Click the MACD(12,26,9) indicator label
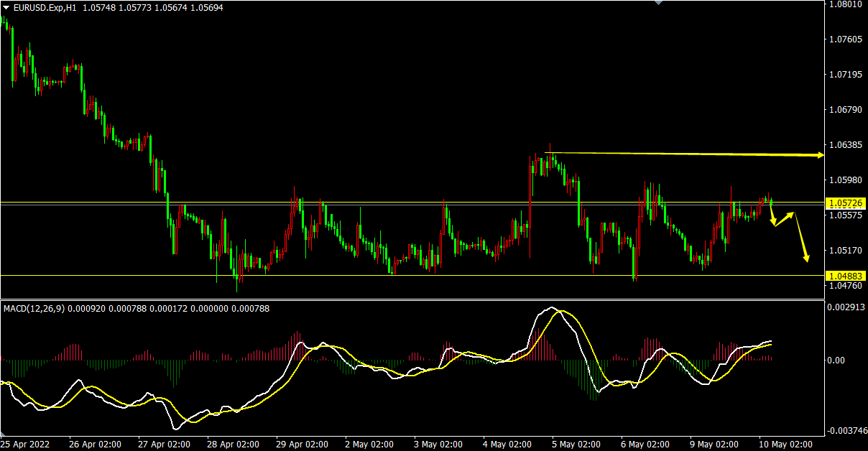The width and height of the screenshot is (868, 451). pos(34,308)
